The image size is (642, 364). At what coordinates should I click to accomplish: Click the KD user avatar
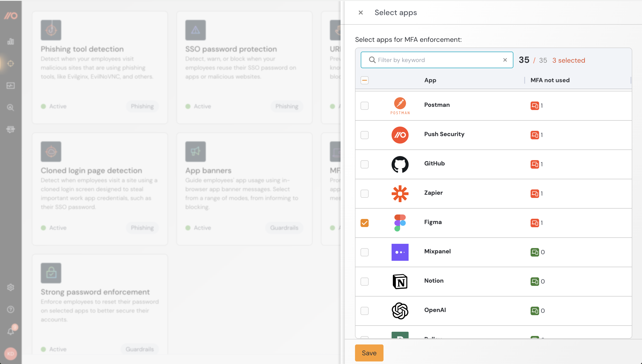10,354
